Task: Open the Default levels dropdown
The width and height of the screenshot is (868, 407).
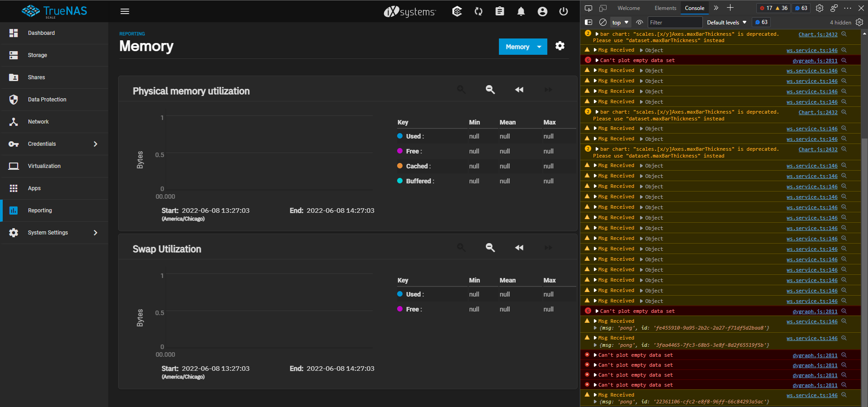Action: (726, 23)
